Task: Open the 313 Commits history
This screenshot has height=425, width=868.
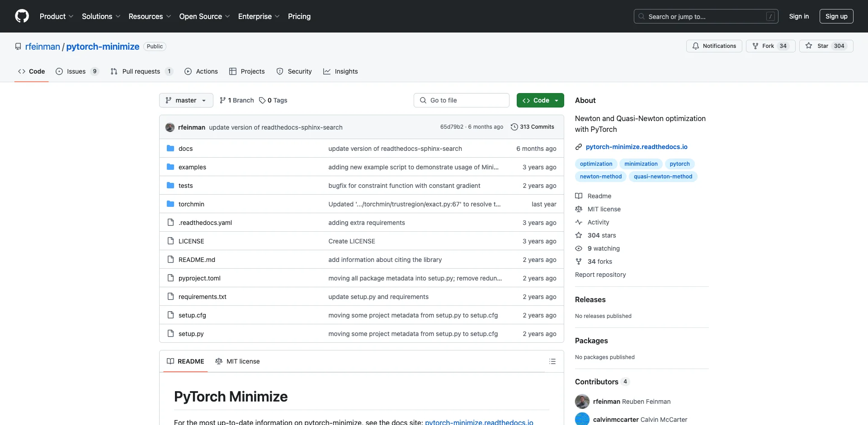Action: pos(532,127)
